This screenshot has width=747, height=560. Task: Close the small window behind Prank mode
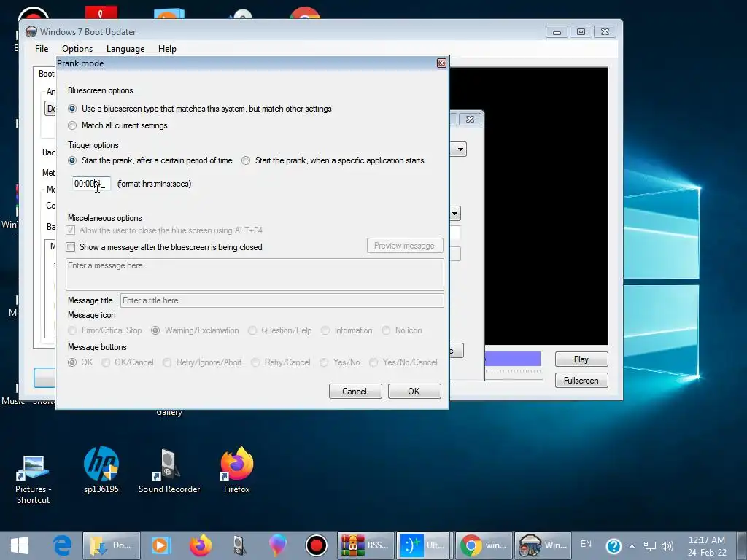tap(470, 119)
